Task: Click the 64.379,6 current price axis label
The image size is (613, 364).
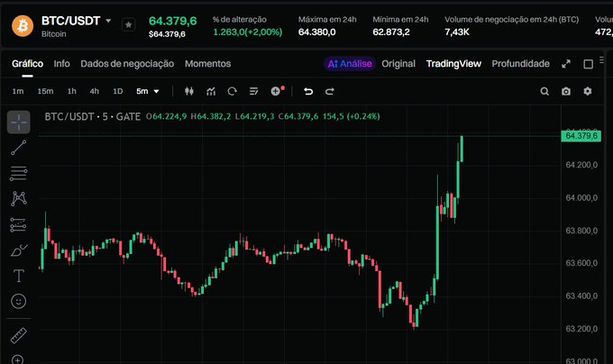Action: [x=581, y=136]
